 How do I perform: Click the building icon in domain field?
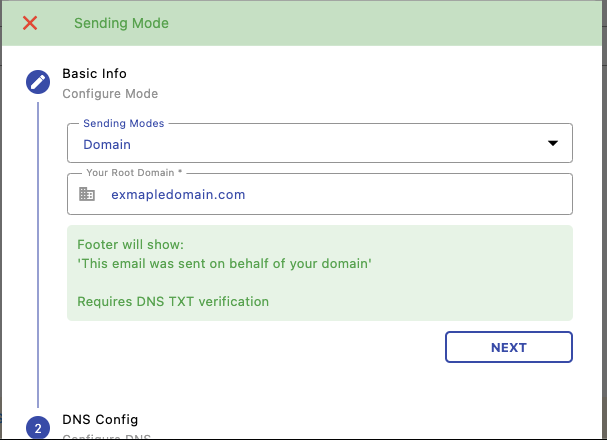coord(88,194)
